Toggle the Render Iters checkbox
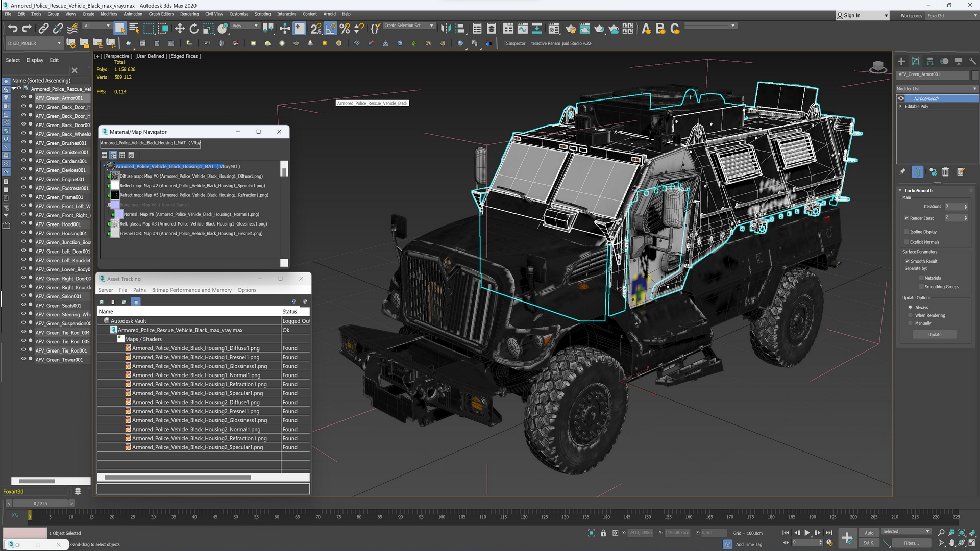Image resolution: width=980 pixels, height=551 pixels. 907,218
